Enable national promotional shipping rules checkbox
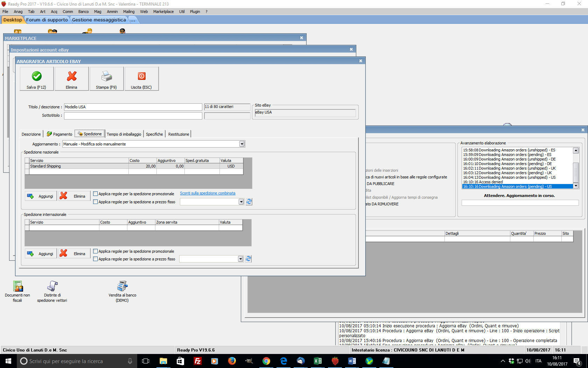This screenshot has height=368, width=588. click(x=95, y=194)
